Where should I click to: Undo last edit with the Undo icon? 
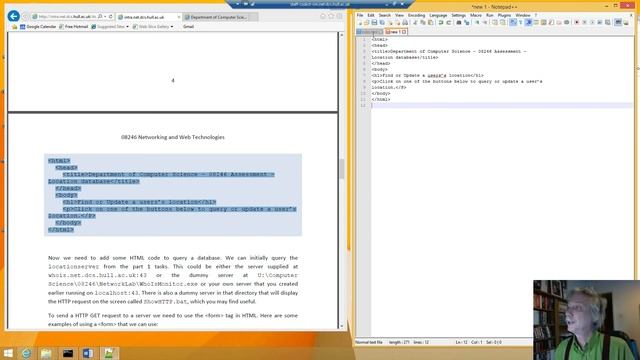click(x=441, y=22)
